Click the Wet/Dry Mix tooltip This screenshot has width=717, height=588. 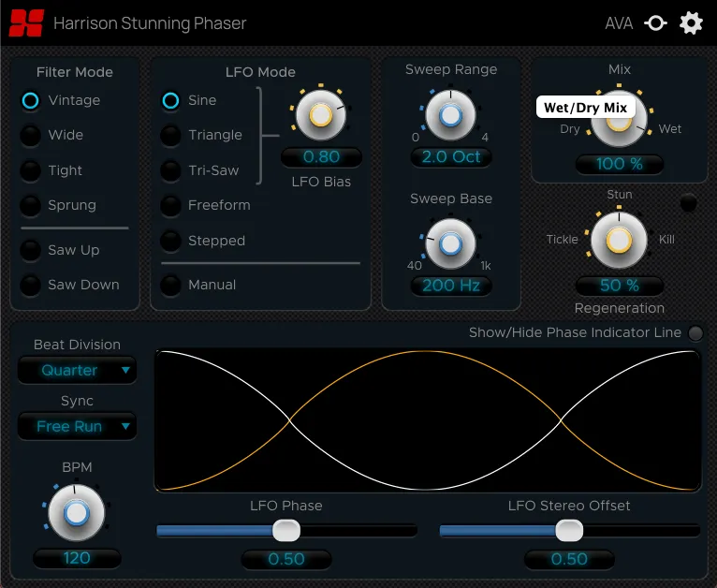coord(586,108)
